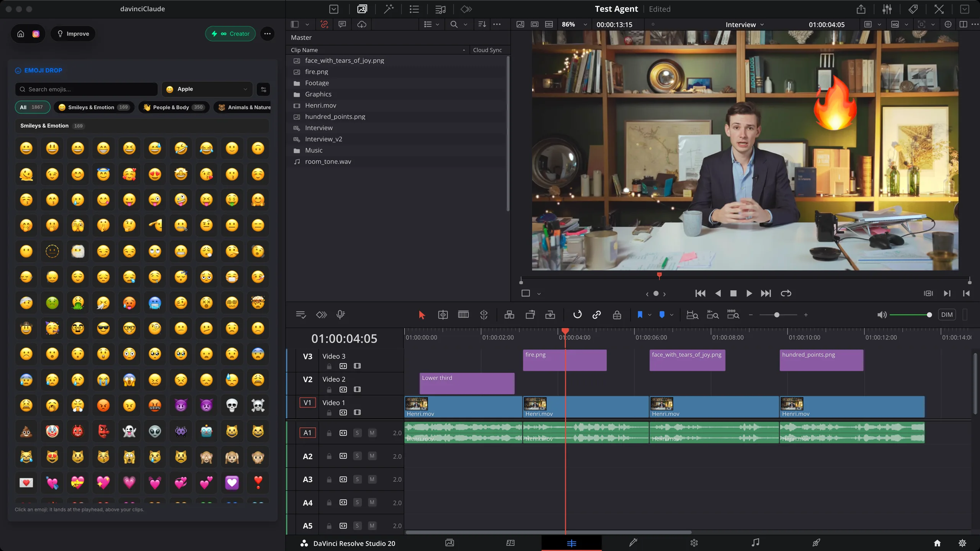Click the green Creator button
Viewport: 980px width, 551px height.
230,34
